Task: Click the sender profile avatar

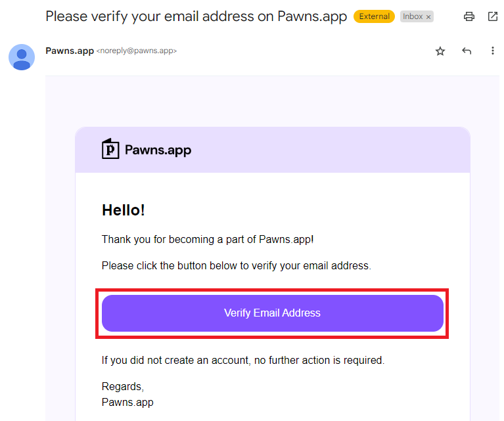Action: click(22, 57)
